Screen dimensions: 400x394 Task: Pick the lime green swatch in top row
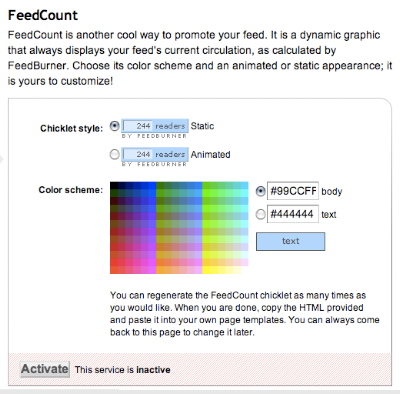tap(206, 186)
